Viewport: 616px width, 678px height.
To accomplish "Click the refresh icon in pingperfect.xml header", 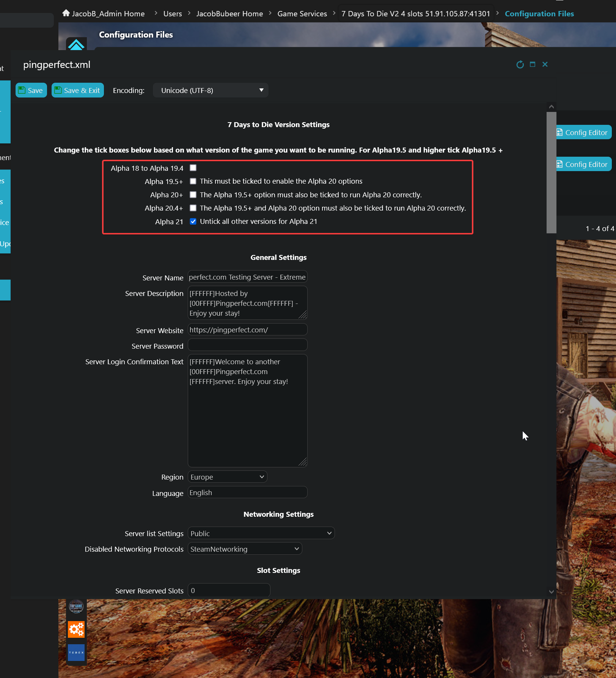I will [520, 64].
